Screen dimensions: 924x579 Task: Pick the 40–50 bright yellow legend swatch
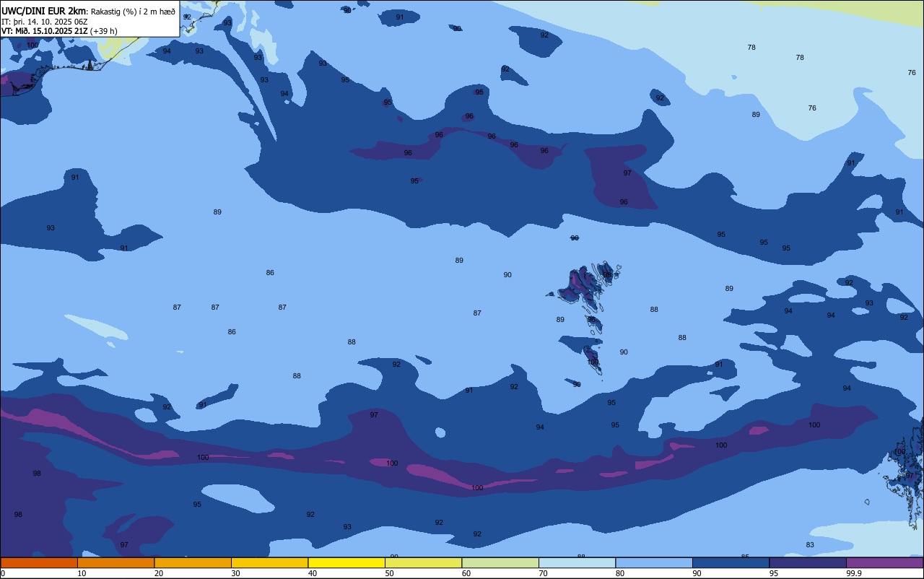(346, 563)
